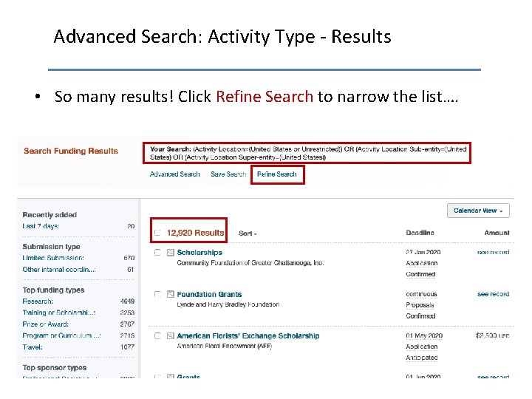This screenshot has height=399, width=532.
Task: Filter by Prize or Award type
Action: coord(46,324)
